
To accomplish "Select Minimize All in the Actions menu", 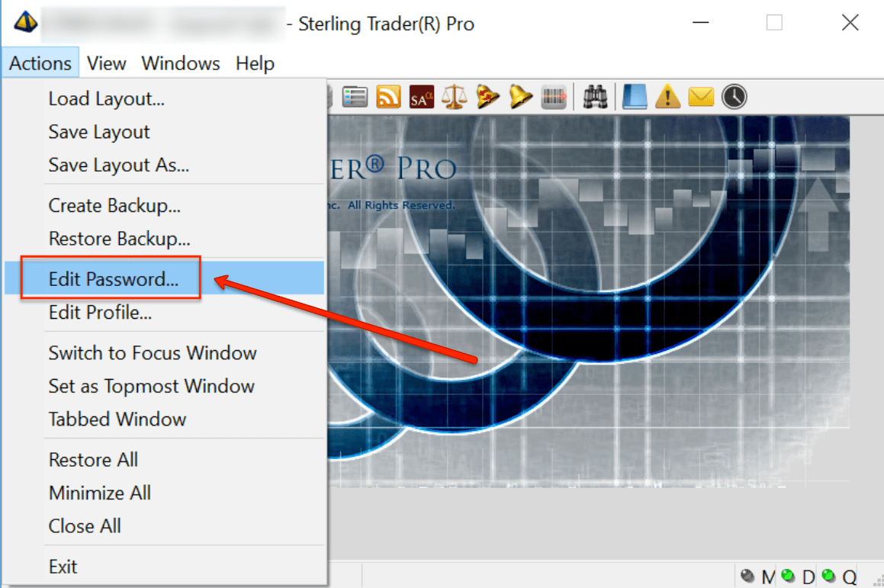I will pyautogui.click(x=165, y=493).
